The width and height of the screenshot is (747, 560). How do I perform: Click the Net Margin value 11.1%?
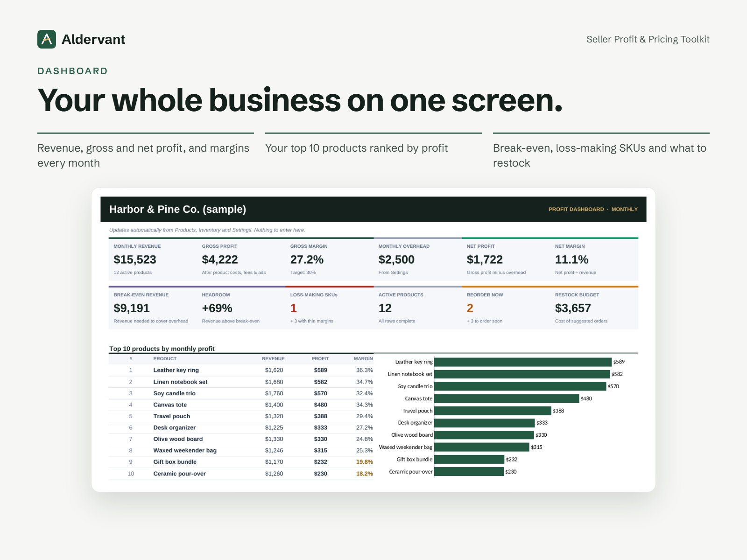(x=571, y=259)
